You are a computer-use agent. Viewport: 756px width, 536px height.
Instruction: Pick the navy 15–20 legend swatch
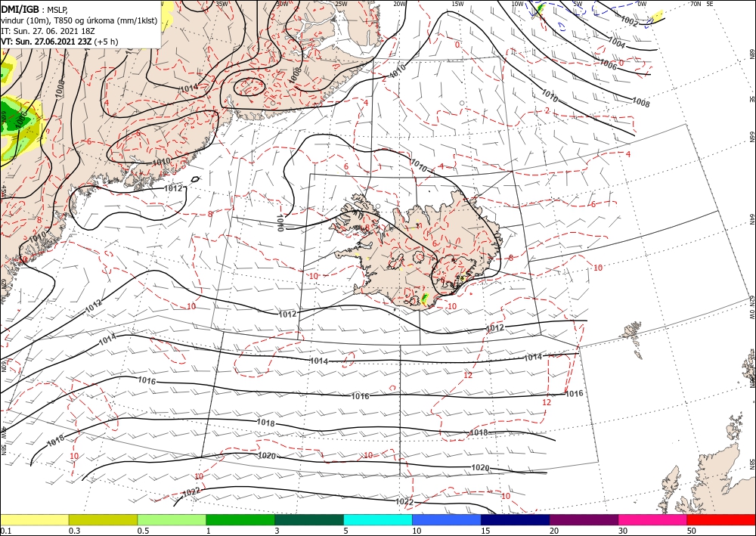click(x=516, y=519)
